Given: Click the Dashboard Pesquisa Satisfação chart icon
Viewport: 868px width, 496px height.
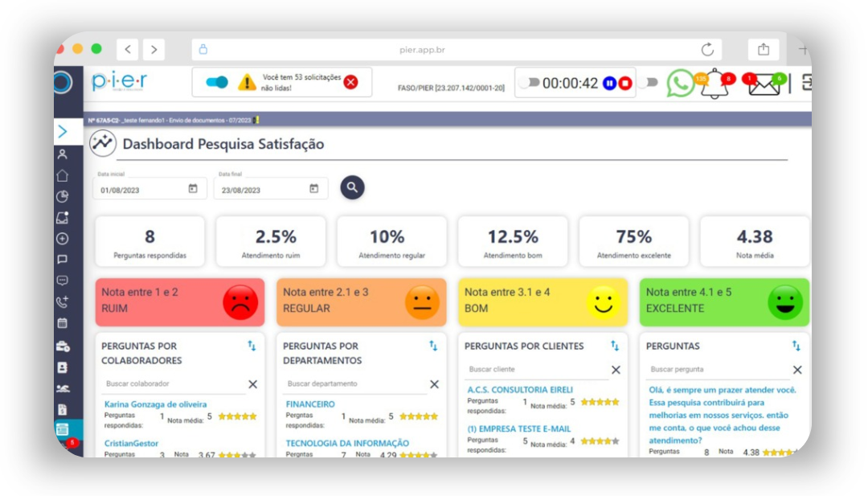Looking at the screenshot, I should (x=103, y=144).
